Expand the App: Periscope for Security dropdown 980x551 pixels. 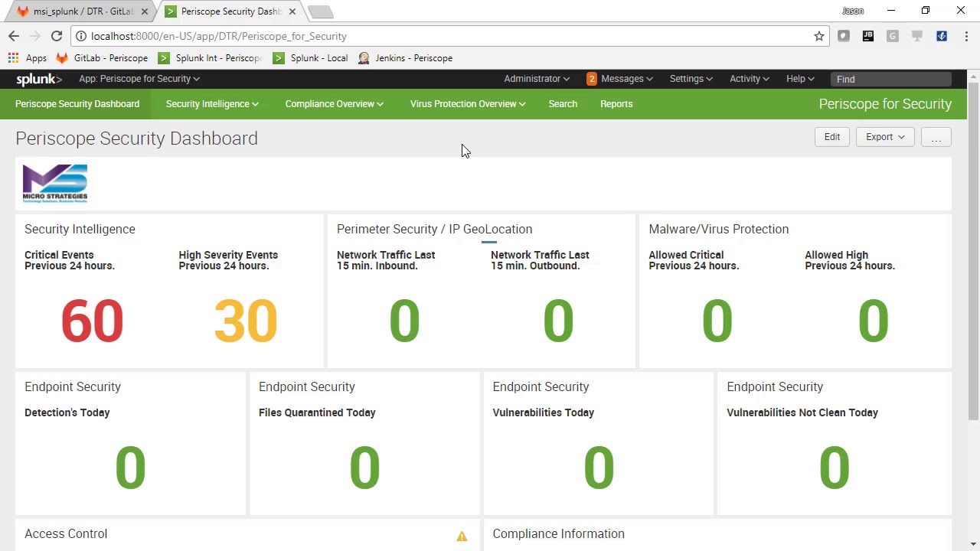pos(139,79)
